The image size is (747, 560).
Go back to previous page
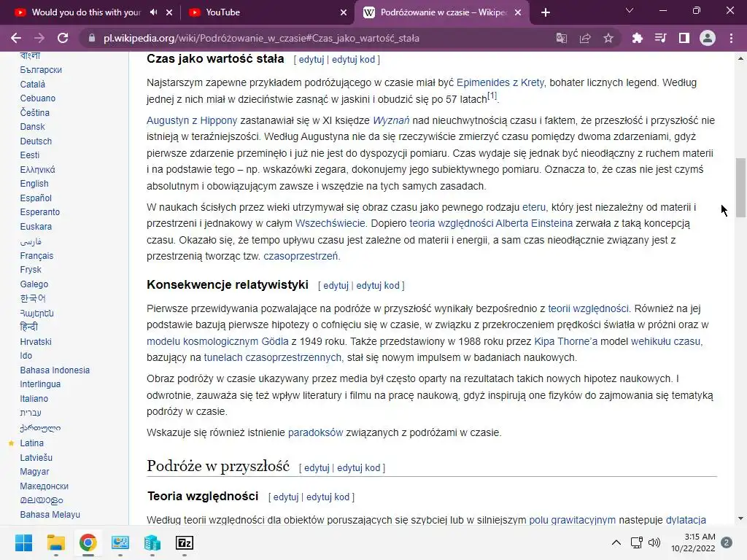point(16,38)
